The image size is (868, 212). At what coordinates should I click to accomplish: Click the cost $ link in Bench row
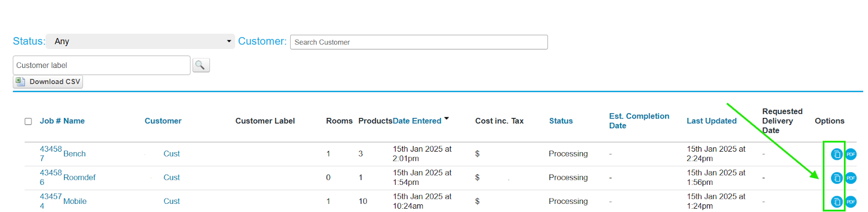pyautogui.click(x=477, y=154)
